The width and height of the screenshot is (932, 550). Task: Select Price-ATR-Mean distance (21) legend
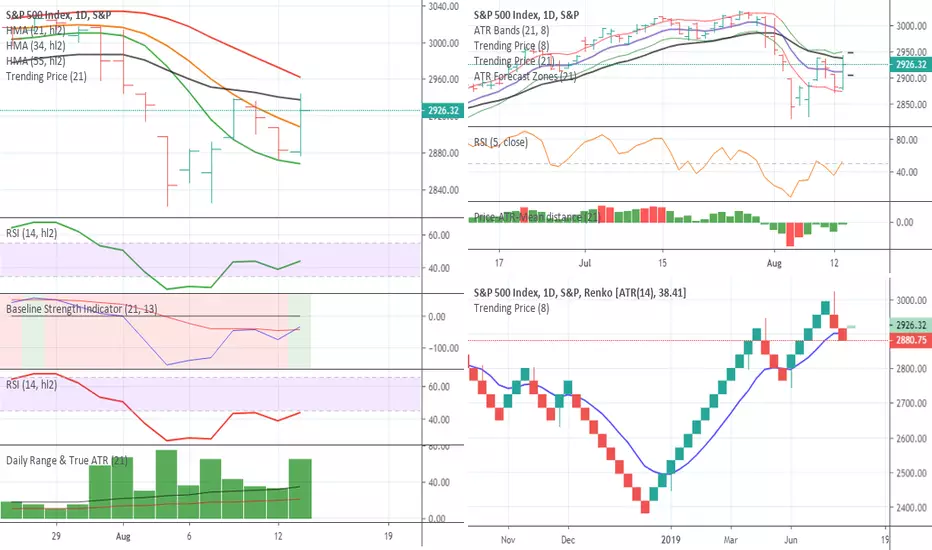pos(537,217)
